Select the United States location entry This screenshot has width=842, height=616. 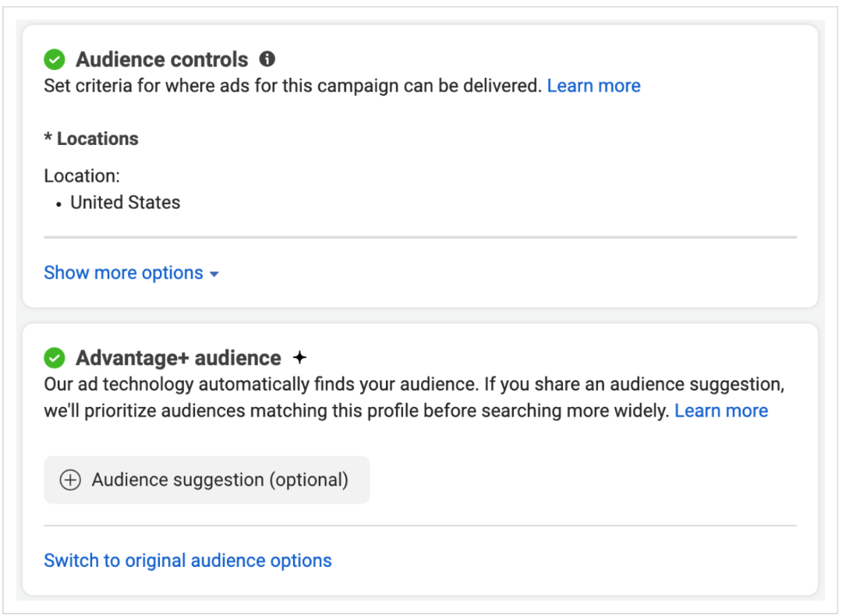(125, 203)
